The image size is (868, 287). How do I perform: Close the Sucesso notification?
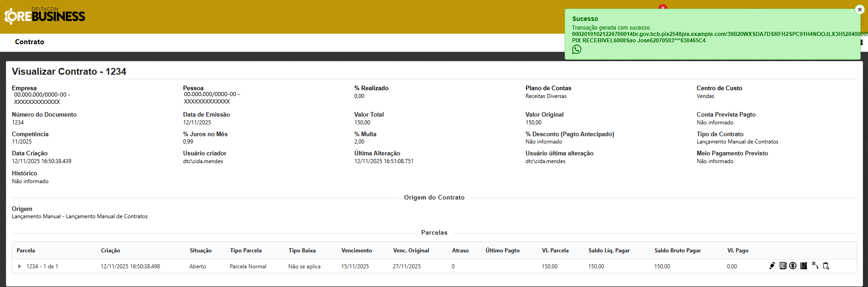(x=859, y=10)
